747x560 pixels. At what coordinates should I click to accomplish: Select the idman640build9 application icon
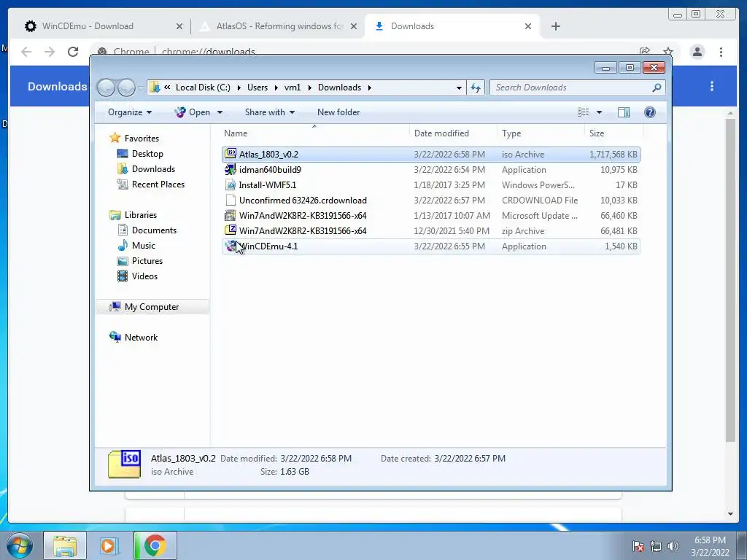(231, 169)
